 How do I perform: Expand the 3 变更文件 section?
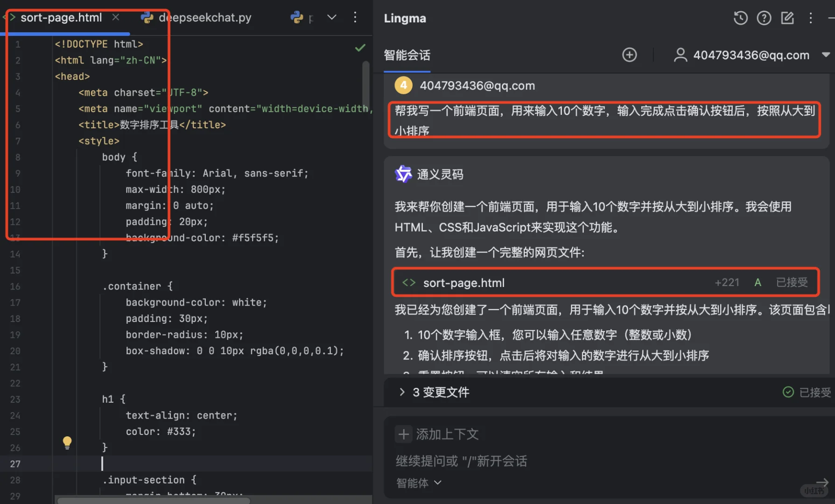[441, 392]
